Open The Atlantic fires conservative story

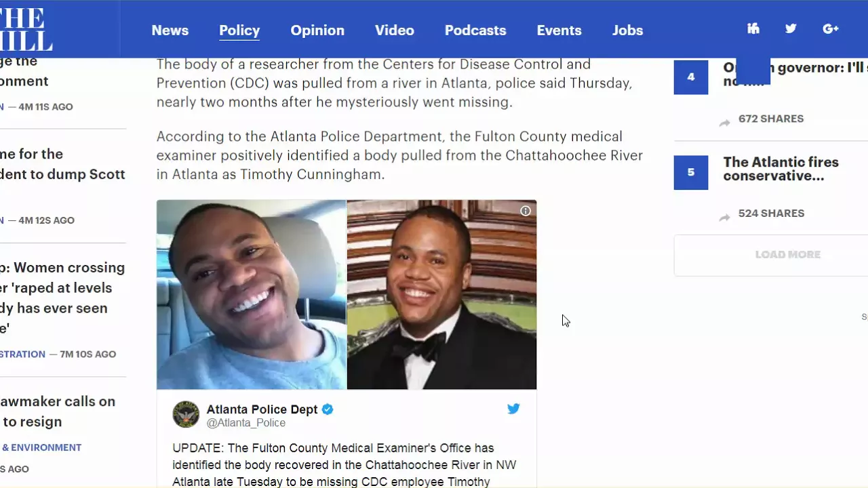point(781,169)
